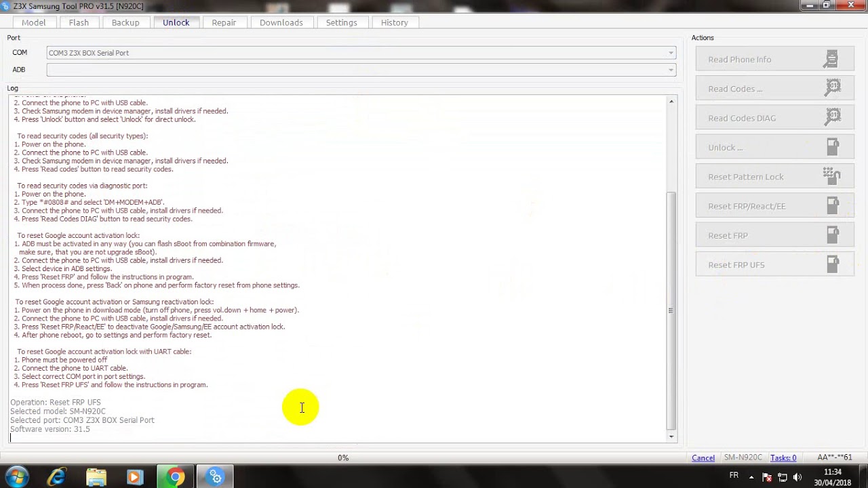The height and width of the screenshot is (488, 868).
Task: Open the Windows Start menu
Action: [17, 477]
